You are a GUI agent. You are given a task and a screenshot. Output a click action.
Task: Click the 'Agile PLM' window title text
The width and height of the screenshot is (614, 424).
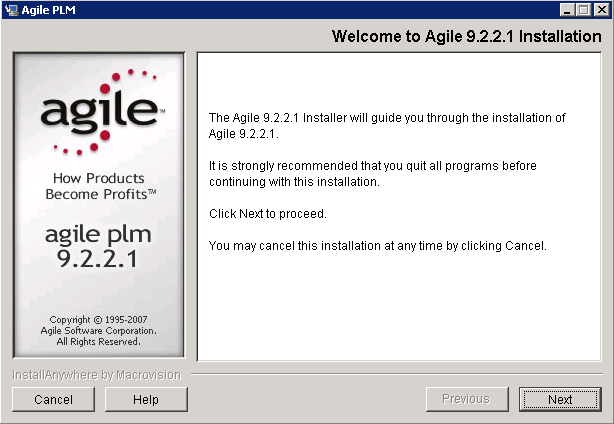tap(49, 10)
